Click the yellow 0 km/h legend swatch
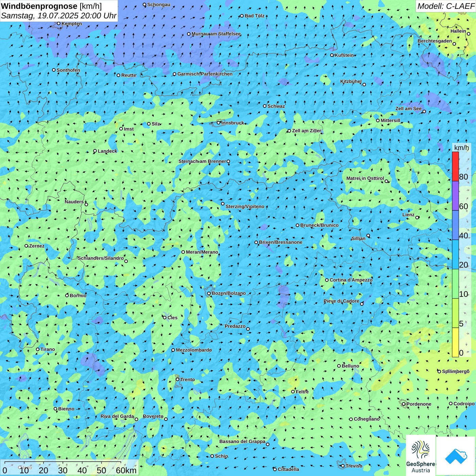 click(455, 342)
